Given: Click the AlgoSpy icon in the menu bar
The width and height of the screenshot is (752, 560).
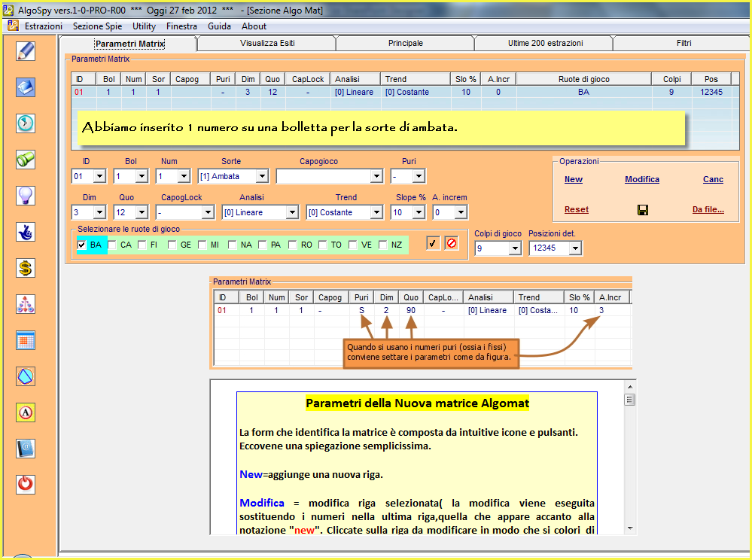Looking at the screenshot, I should (13, 26).
